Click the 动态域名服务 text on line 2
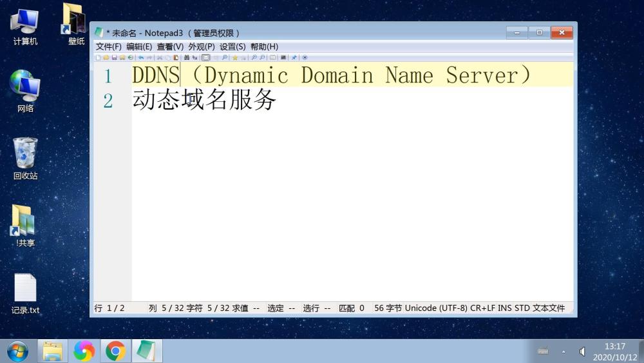Image resolution: width=644 pixels, height=363 pixels. coord(204,100)
